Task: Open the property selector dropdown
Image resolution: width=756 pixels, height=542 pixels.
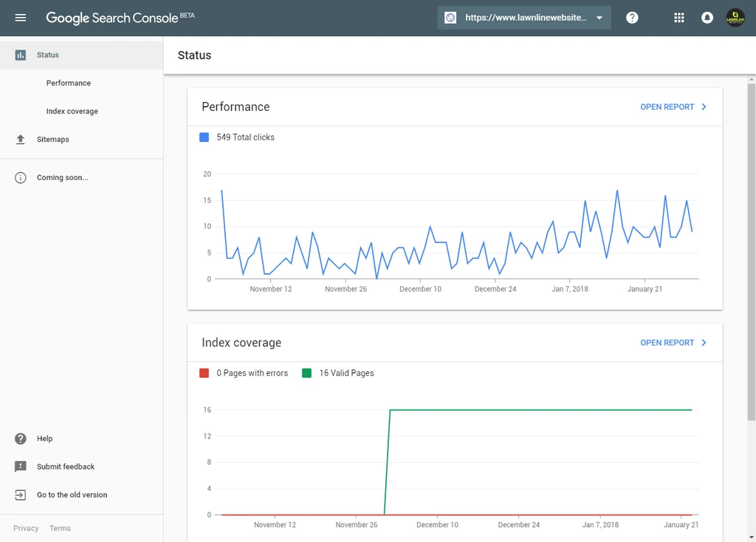Action: point(524,17)
